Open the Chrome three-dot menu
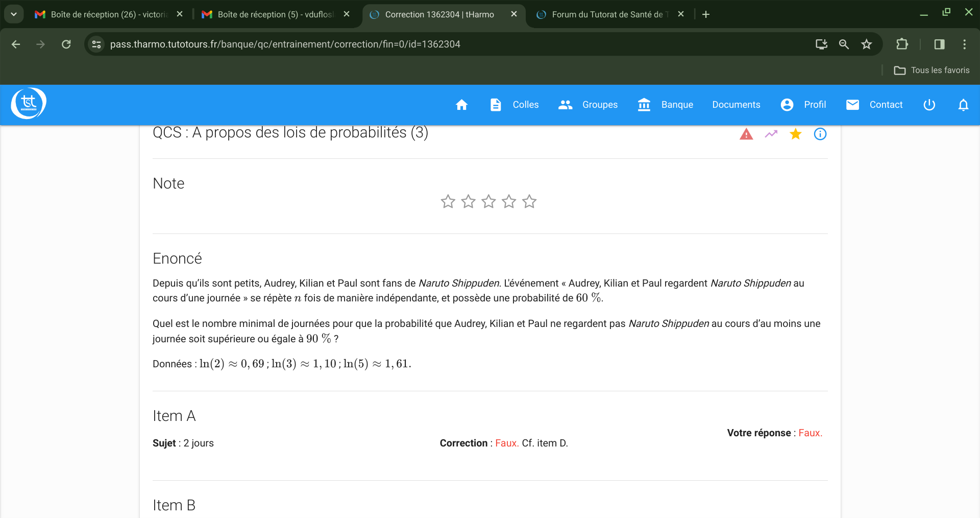Viewport: 980px width, 518px height. click(x=964, y=44)
